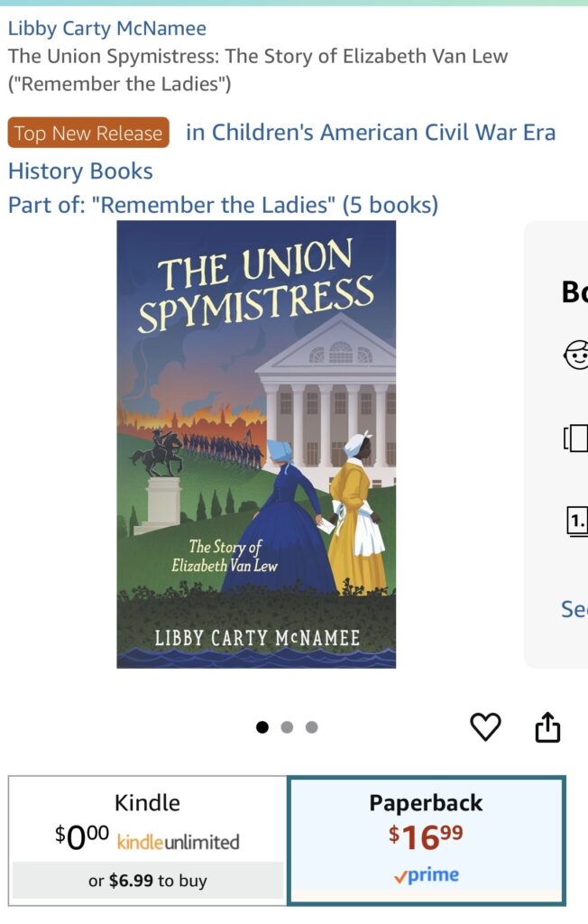Open author Libby Carty McNamee's page
Viewport: 588px width, 924px height.
coord(107,29)
